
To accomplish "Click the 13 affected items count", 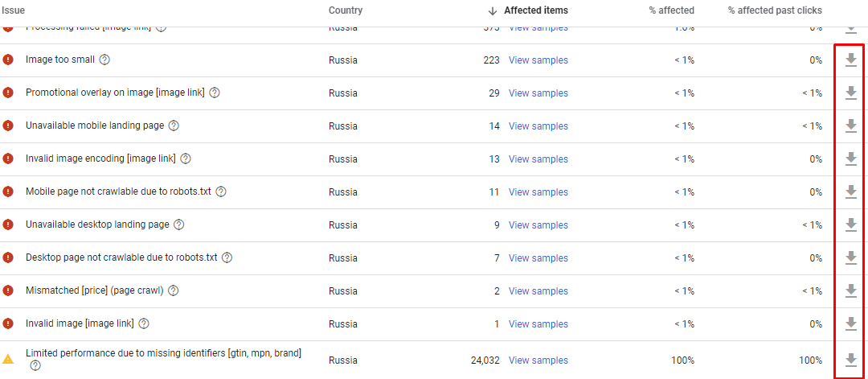I will [x=494, y=159].
